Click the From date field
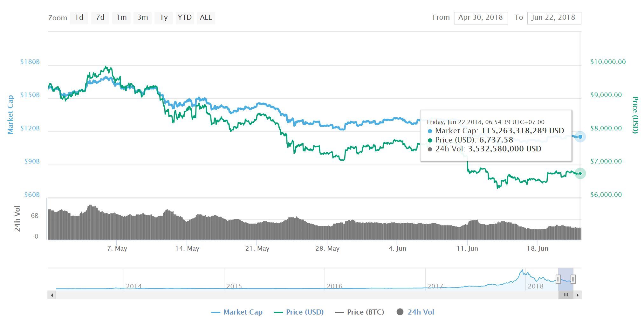Image resolution: width=644 pixels, height=319 pixels. 481,18
